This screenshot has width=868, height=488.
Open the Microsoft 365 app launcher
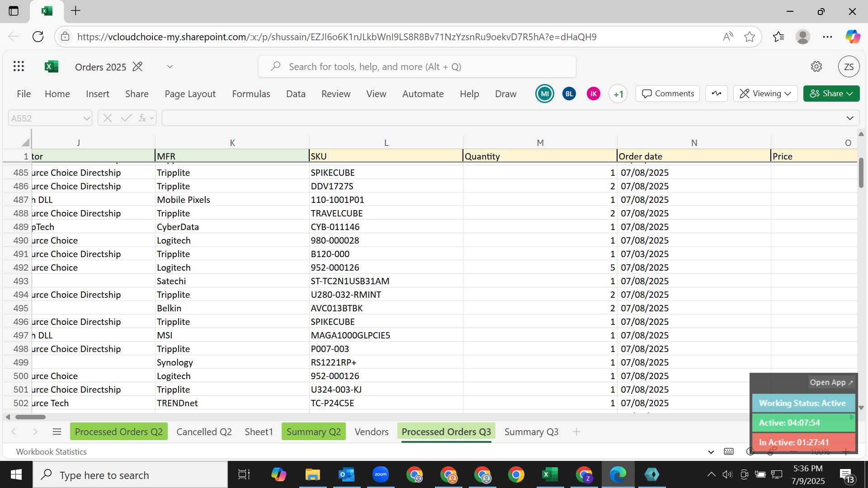[19, 66]
